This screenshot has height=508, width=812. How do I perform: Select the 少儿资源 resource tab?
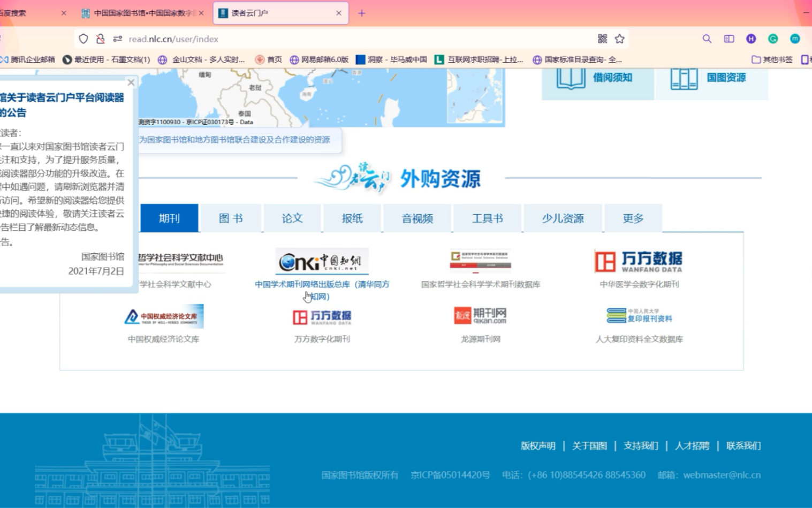click(x=563, y=218)
